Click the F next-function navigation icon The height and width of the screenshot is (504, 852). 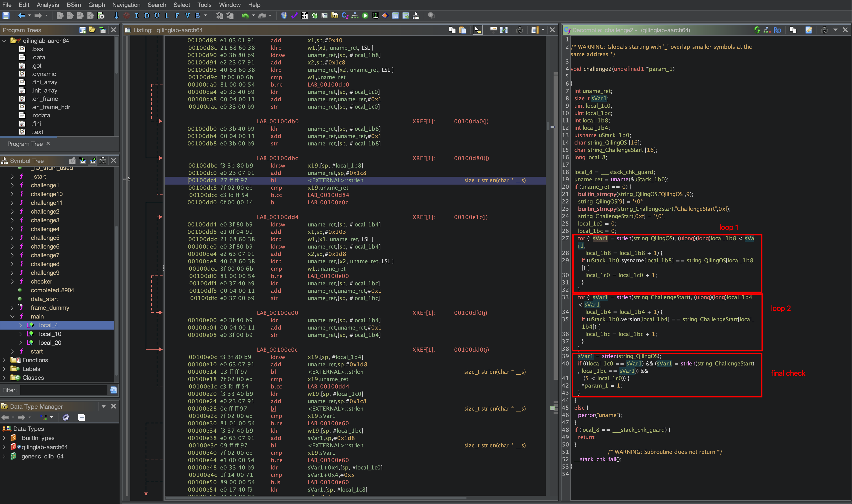tap(177, 16)
